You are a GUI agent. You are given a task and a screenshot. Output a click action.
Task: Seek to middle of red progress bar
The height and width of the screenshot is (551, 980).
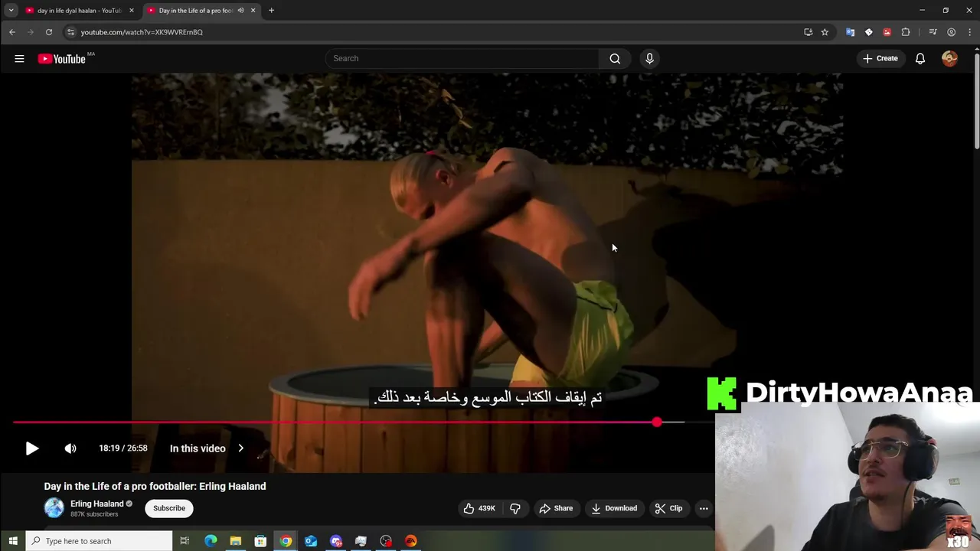coord(335,422)
